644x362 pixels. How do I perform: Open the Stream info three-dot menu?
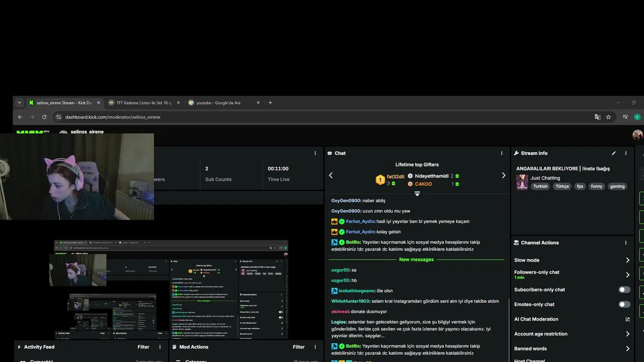(626, 153)
